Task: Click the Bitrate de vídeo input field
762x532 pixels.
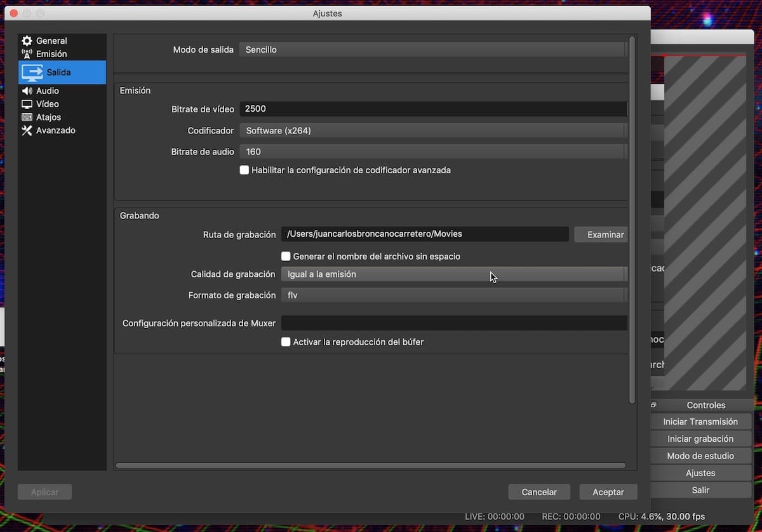Action: click(x=432, y=109)
